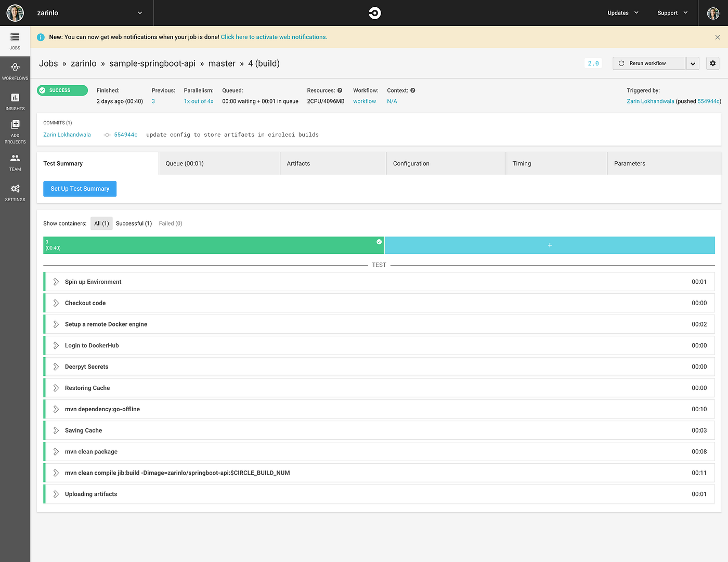The image size is (728, 562).
Task: Expand the Decrpyt Secrets step
Action: click(379, 367)
